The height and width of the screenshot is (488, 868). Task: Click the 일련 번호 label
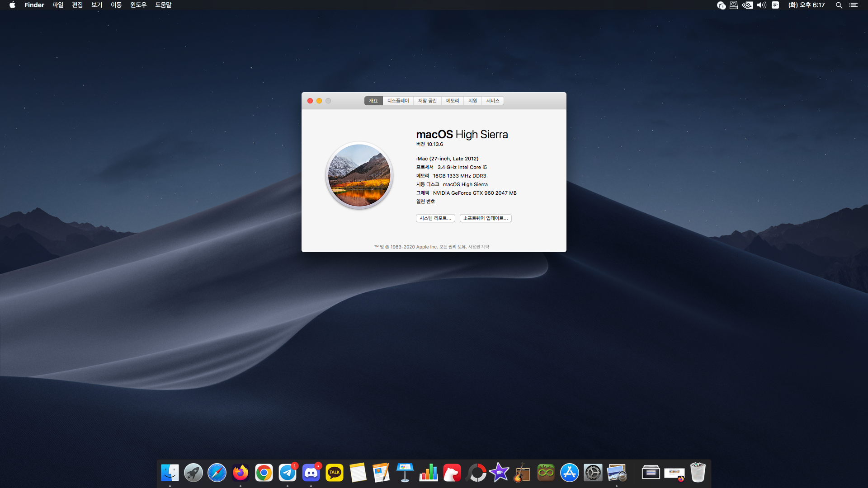click(425, 202)
